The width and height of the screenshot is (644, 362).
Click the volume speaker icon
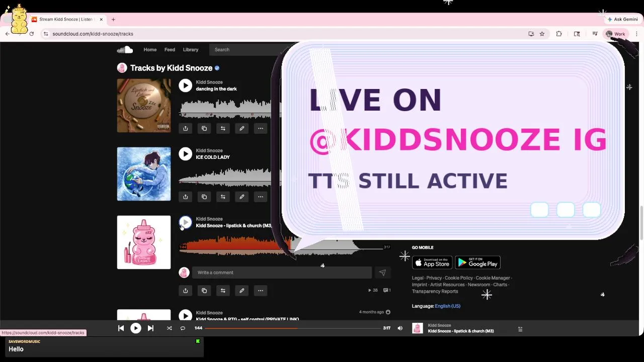[400, 328]
